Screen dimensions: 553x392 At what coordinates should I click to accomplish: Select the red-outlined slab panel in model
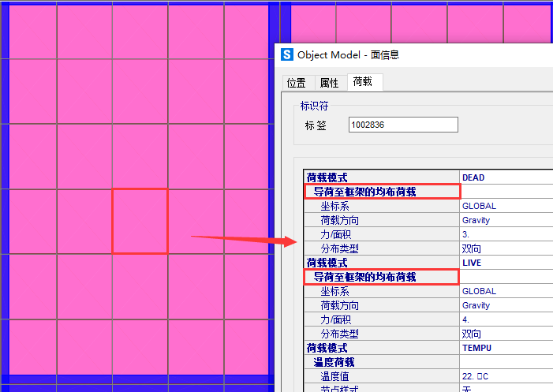(x=140, y=221)
